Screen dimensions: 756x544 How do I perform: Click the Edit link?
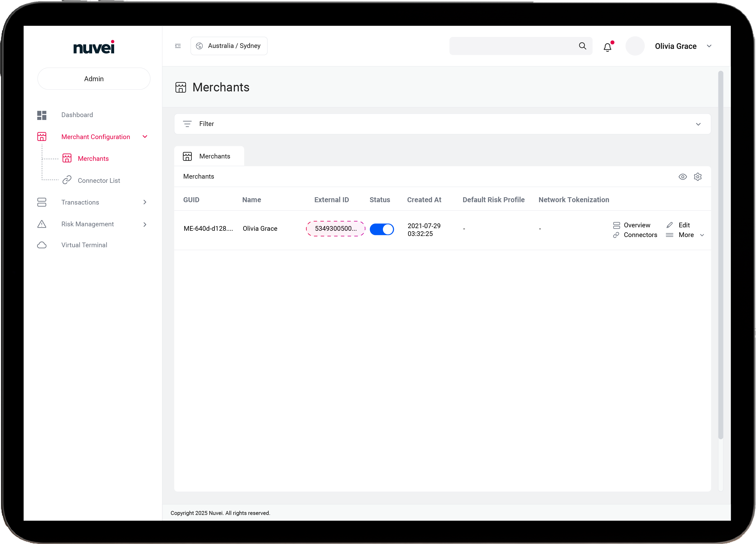tap(684, 225)
